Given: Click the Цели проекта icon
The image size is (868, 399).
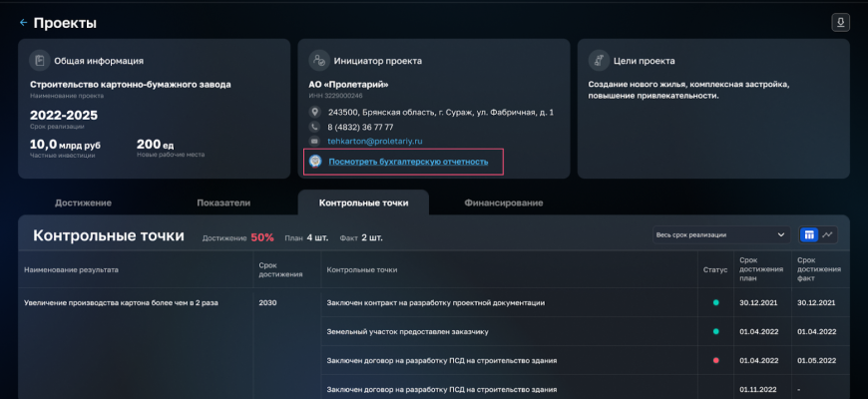Looking at the screenshot, I should (x=598, y=60).
